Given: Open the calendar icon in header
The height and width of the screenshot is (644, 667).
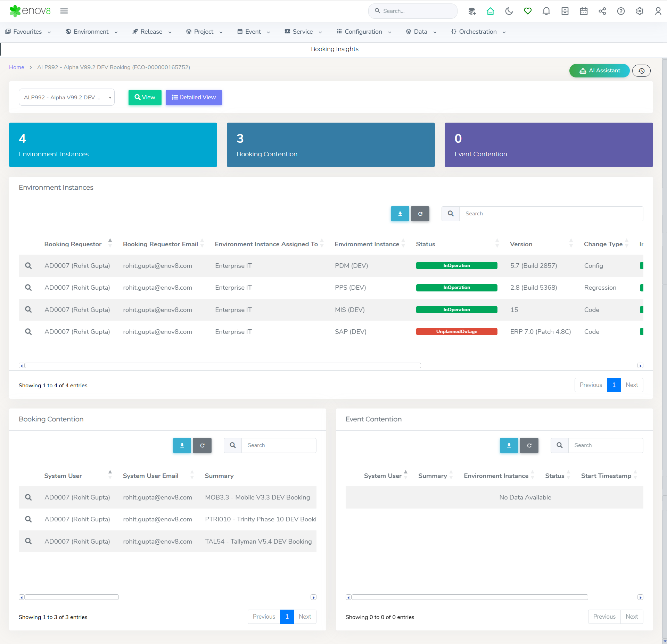Looking at the screenshot, I should pyautogui.click(x=584, y=11).
